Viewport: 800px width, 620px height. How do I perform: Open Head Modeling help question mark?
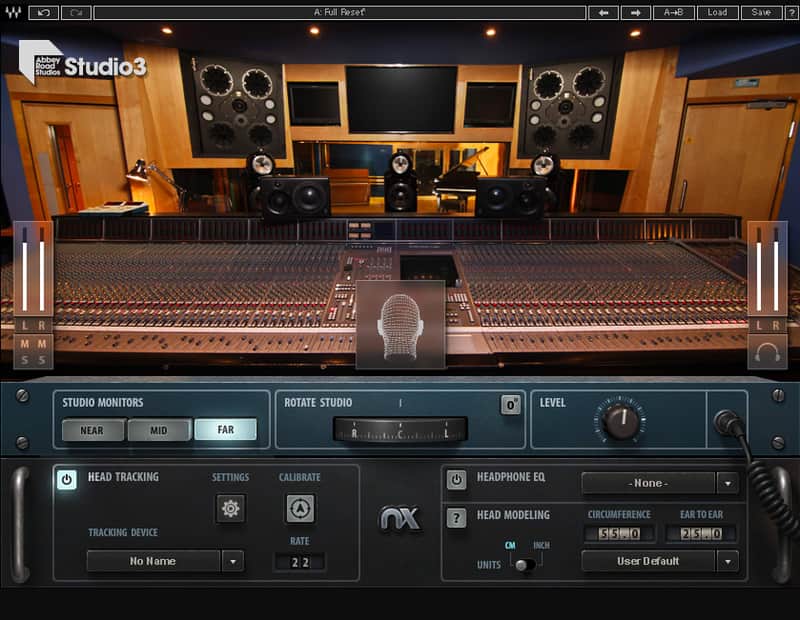point(456,518)
